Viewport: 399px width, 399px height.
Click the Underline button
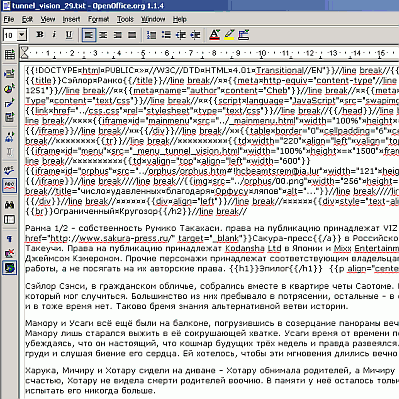(69, 35)
